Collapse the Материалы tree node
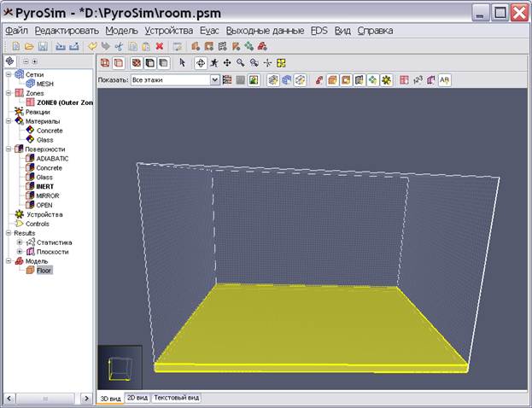 click(9, 121)
